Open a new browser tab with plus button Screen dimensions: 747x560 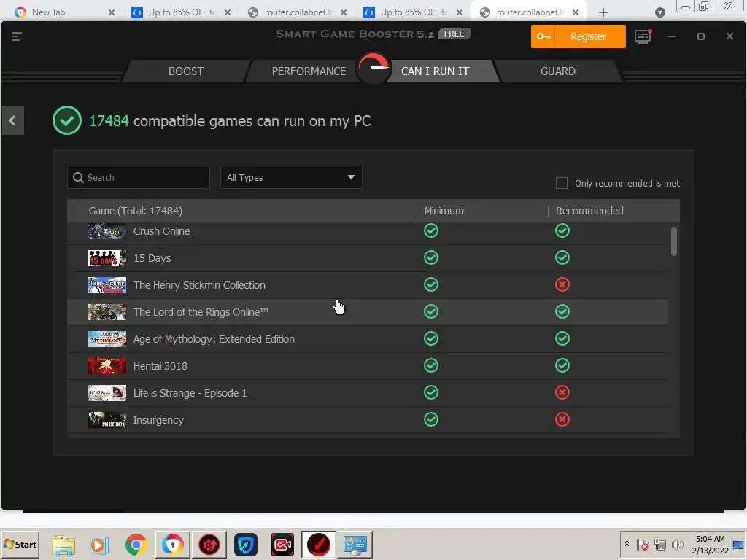click(603, 13)
